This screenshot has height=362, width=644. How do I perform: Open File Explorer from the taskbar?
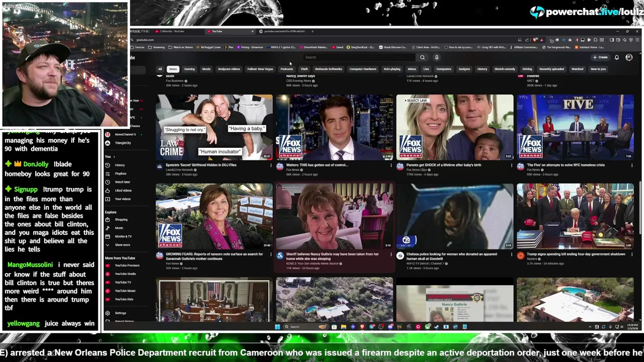[x=343, y=327]
